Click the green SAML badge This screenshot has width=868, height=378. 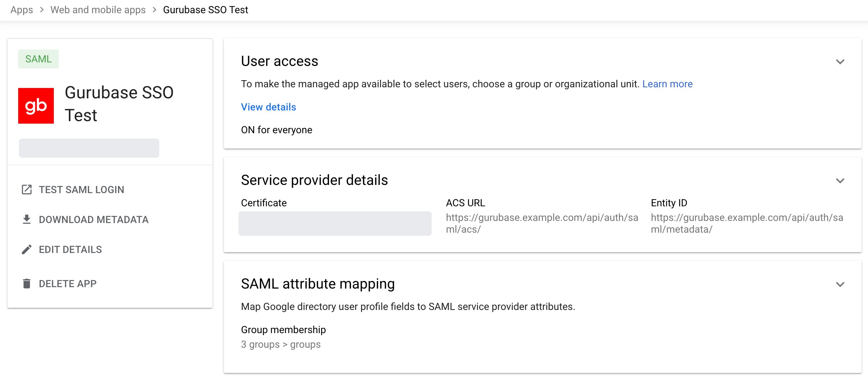38,59
